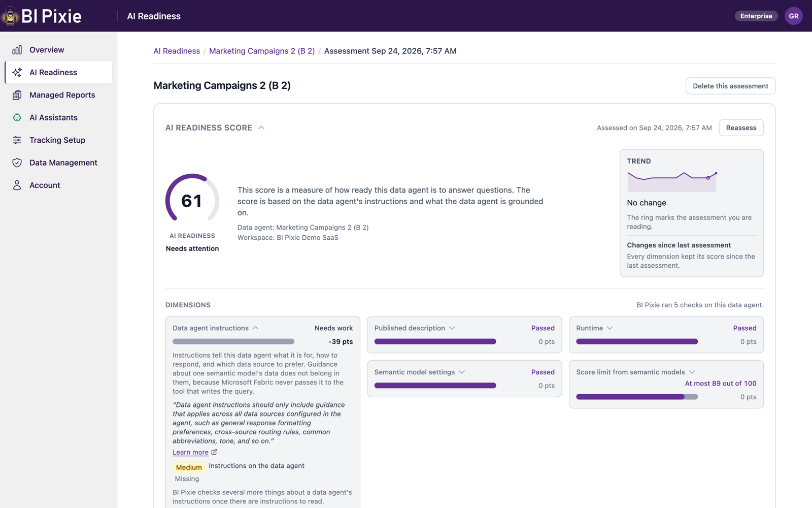The width and height of the screenshot is (812, 508).
Task: Click the Data Management shield icon
Action: [17, 163]
